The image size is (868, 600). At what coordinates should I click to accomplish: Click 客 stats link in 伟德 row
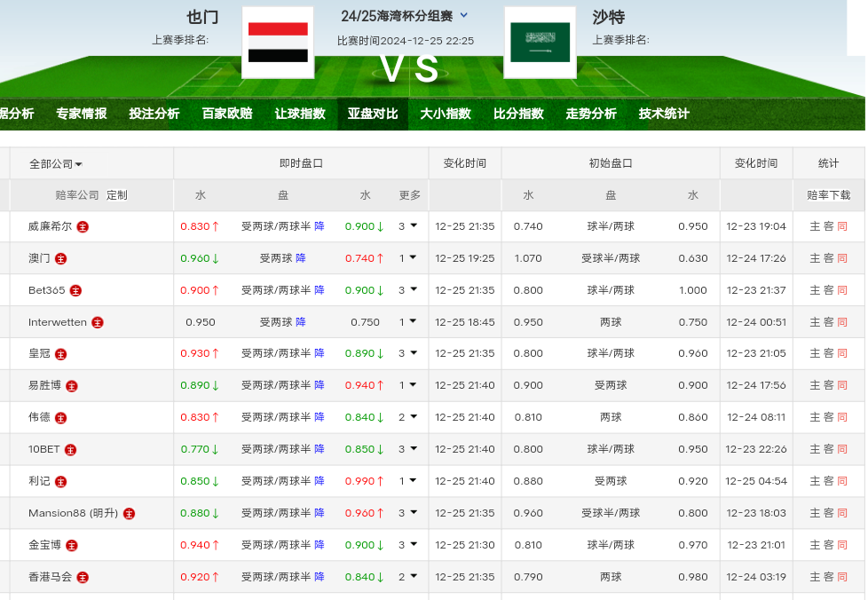[x=829, y=417]
